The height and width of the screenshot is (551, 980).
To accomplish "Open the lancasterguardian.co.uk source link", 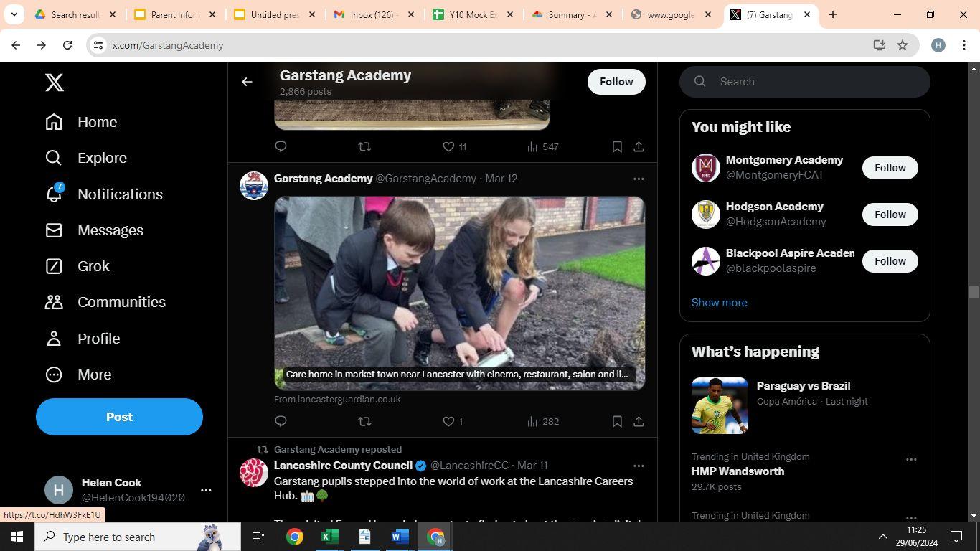I will [337, 399].
